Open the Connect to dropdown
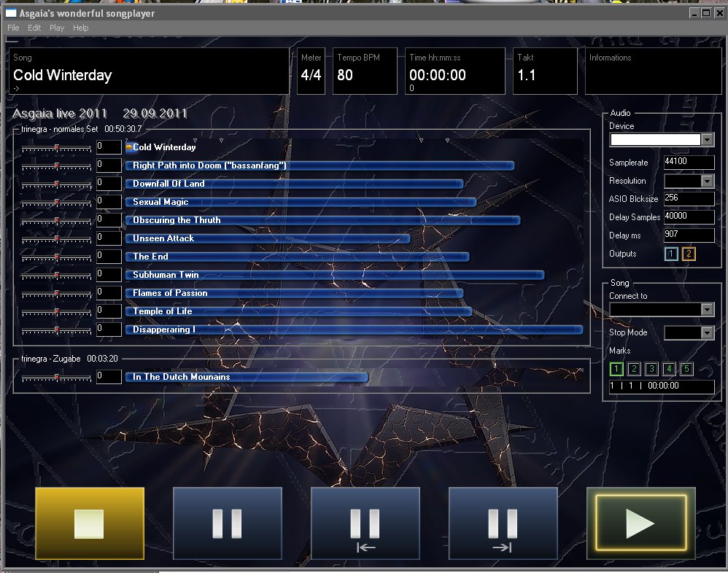Viewport: 728px width, 573px height. 707,310
